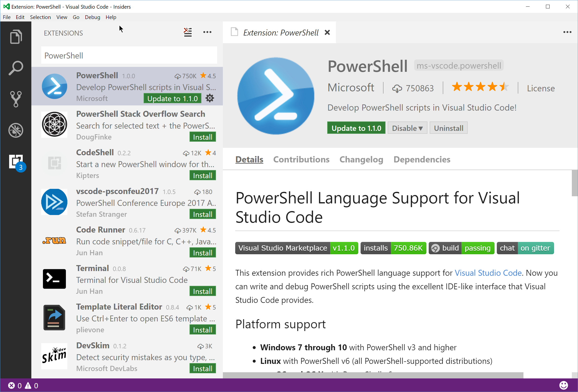Close the Extension: PowerShell tab
578x392 pixels.
point(327,32)
